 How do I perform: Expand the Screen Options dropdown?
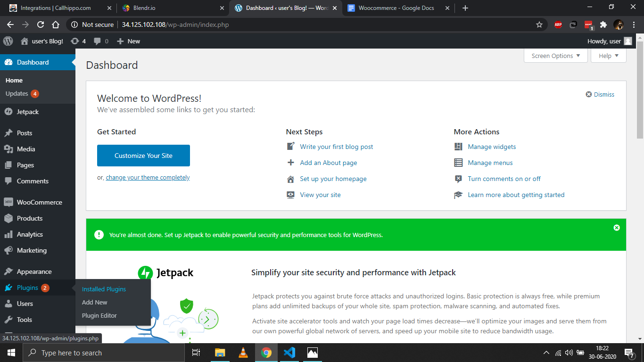pos(556,56)
